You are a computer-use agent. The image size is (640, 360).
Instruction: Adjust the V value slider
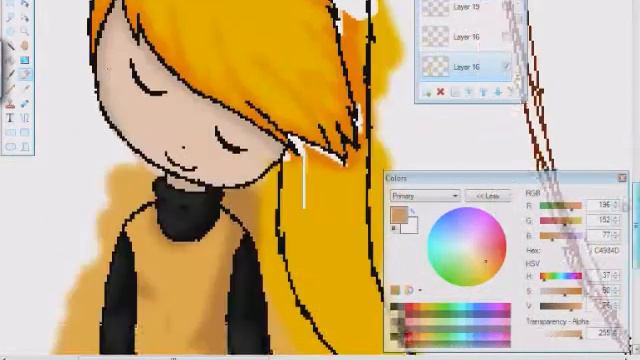pyautogui.click(x=561, y=306)
